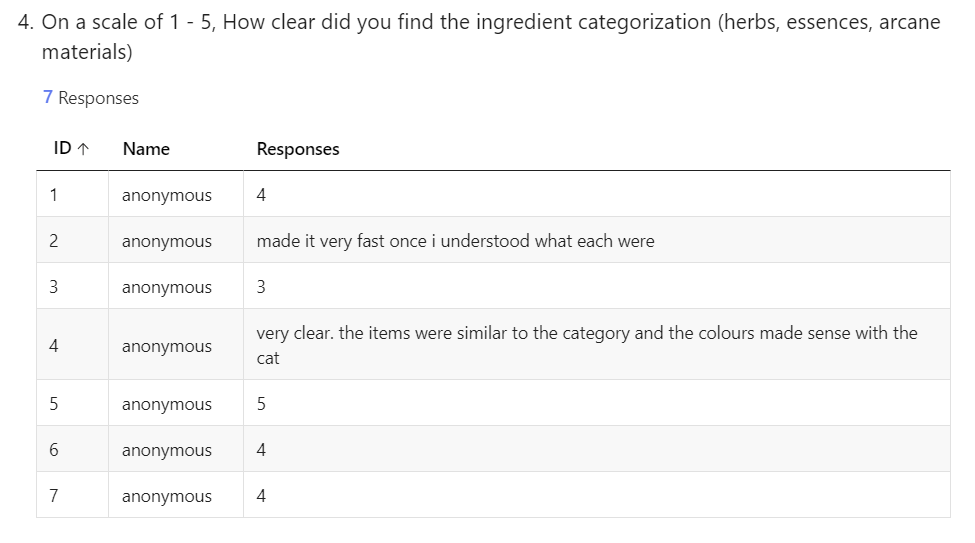Click the ID column sort arrow
The height and width of the screenshot is (543, 975).
pos(84,149)
